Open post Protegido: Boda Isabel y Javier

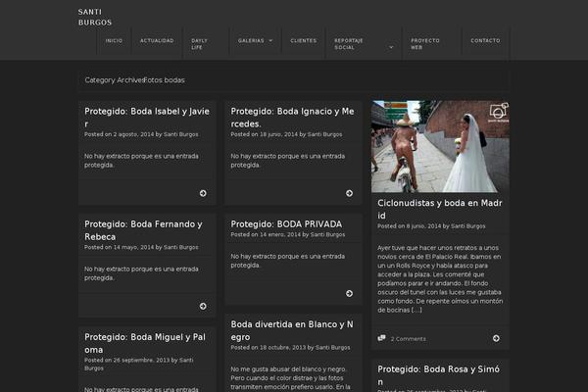147,118
